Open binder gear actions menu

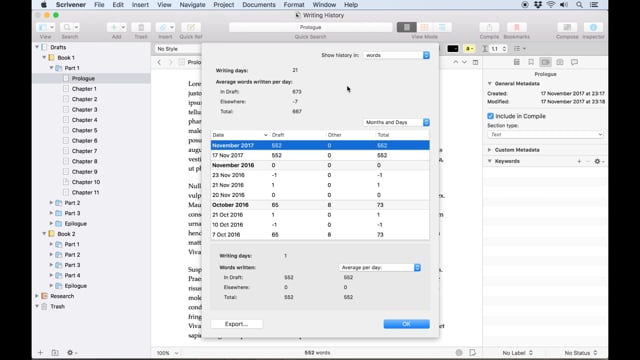71,353
